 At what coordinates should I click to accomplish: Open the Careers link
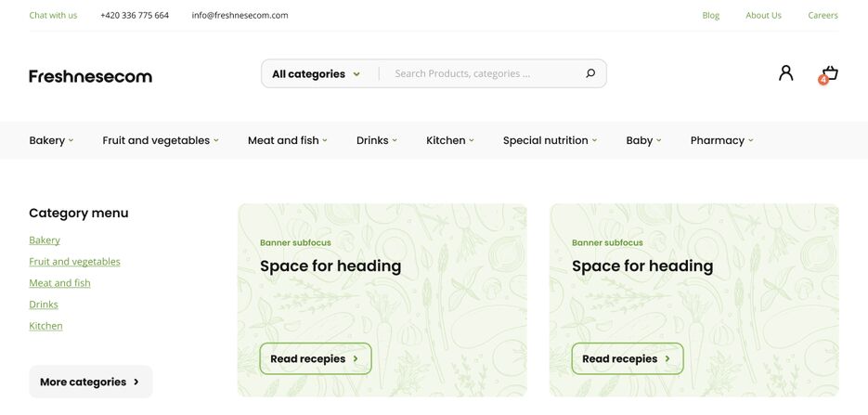(x=823, y=16)
